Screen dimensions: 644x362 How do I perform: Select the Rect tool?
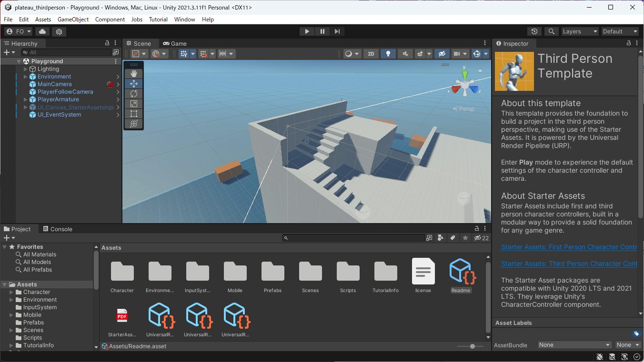point(133,113)
